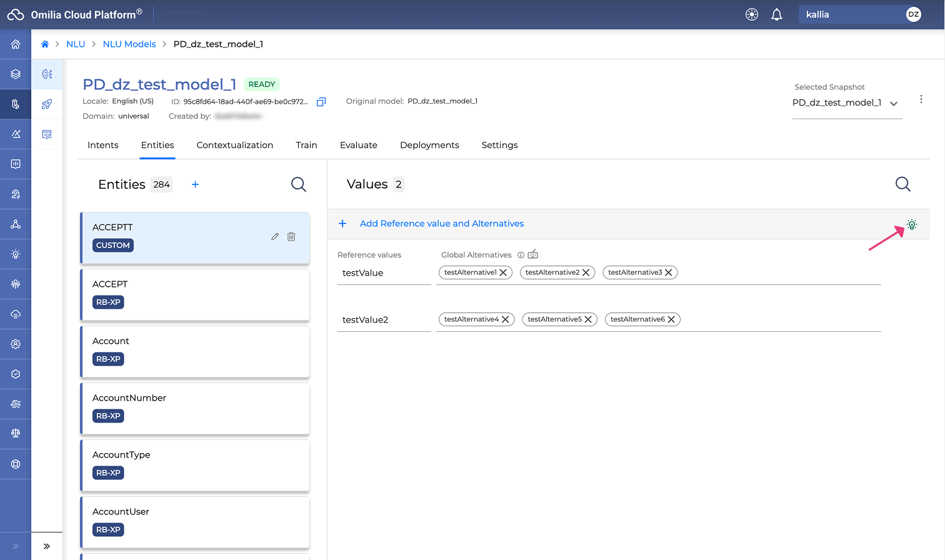This screenshot has height=560, width=945.
Task: Switch to the Intents tab
Action: 102,145
